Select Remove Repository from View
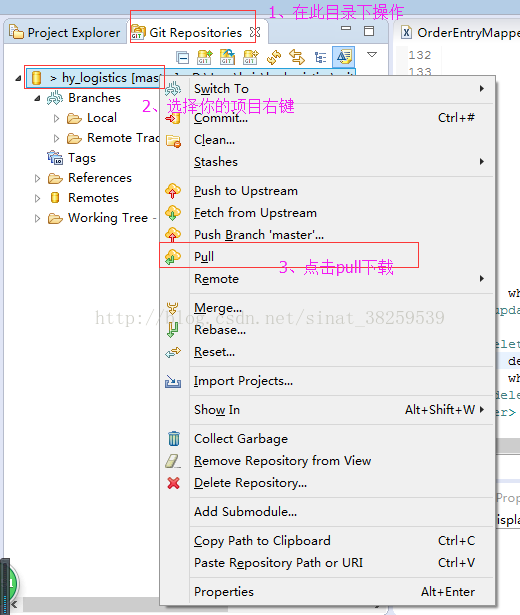 pos(327,460)
